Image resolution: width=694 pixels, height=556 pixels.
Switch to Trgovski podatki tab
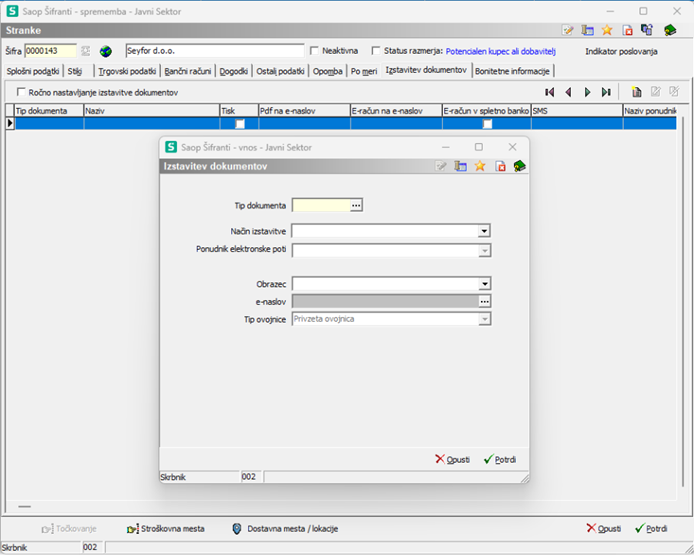click(127, 71)
